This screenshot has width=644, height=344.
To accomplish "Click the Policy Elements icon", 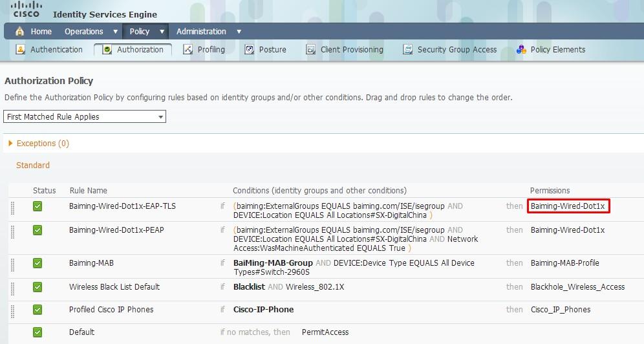I will coord(521,50).
